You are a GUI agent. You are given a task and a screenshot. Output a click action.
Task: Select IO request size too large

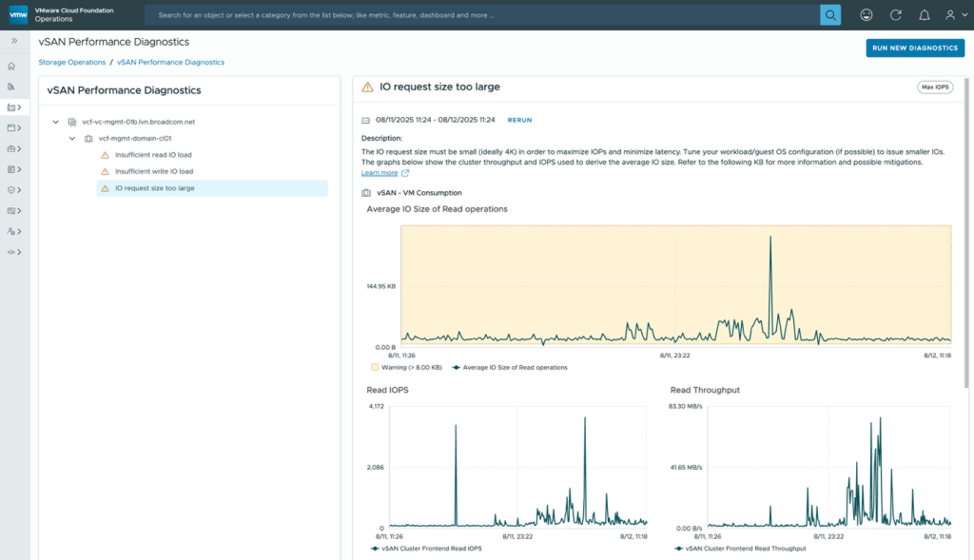[154, 188]
